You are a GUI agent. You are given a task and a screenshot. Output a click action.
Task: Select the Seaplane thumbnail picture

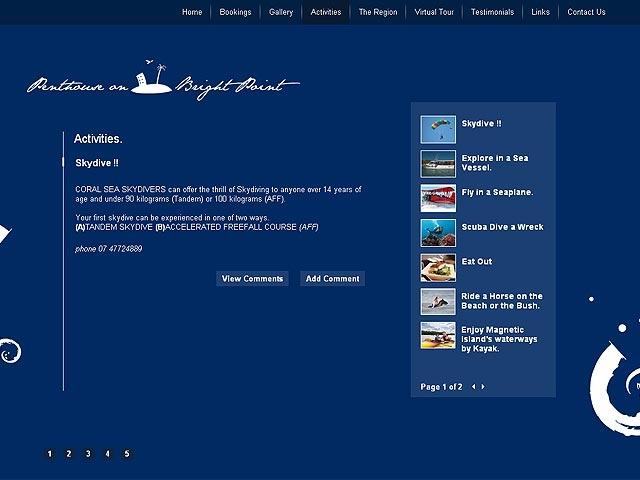point(438,198)
